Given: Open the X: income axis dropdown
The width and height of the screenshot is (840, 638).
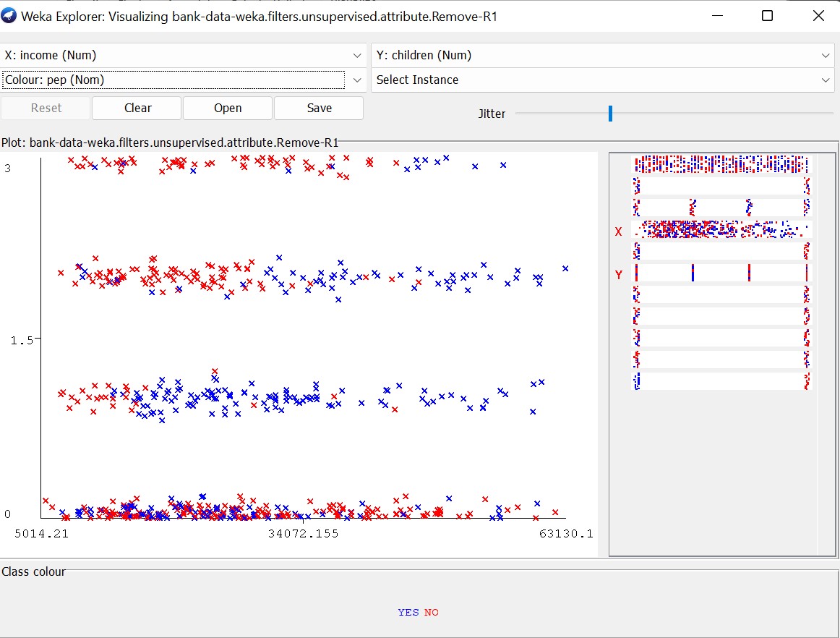Looking at the screenshot, I should [184, 55].
